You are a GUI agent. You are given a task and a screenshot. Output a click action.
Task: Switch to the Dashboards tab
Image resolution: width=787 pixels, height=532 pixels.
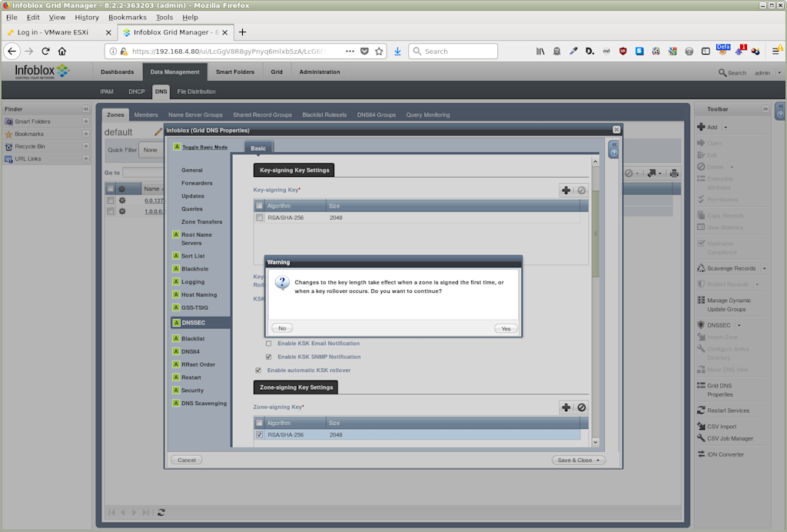[x=118, y=71]
